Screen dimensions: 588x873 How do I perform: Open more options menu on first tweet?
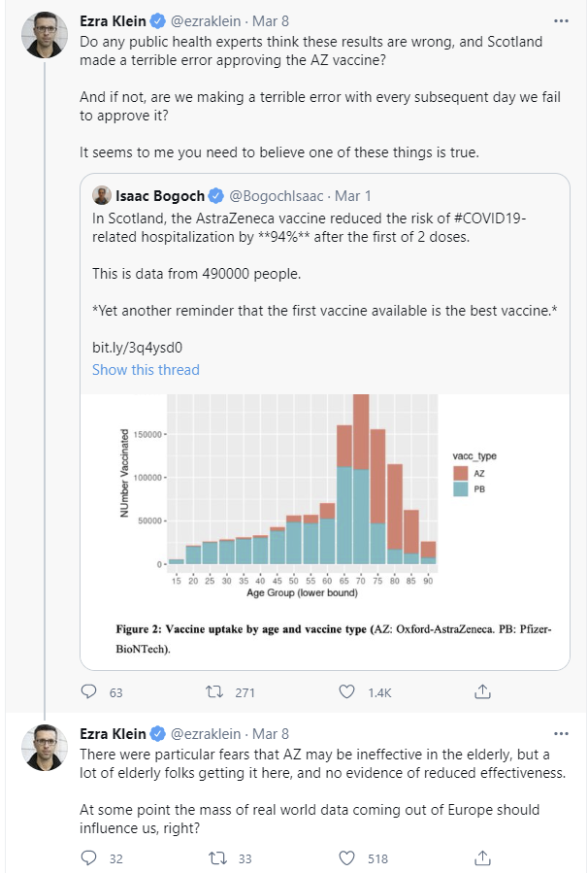tap(561, 20)
